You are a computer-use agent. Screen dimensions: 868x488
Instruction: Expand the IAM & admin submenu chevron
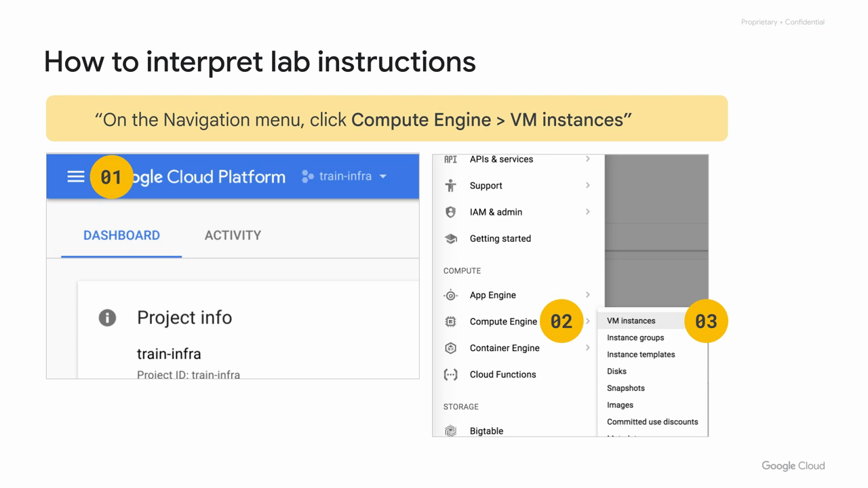587,211
